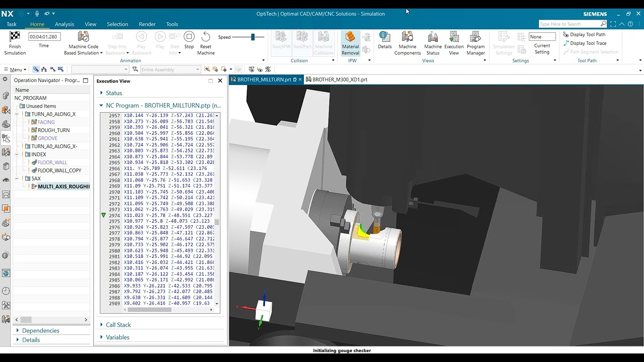Click the Machine Tool View icon
Image resolution: width=644 pixels, height=362 pixels.
click(x=44, y=69)
